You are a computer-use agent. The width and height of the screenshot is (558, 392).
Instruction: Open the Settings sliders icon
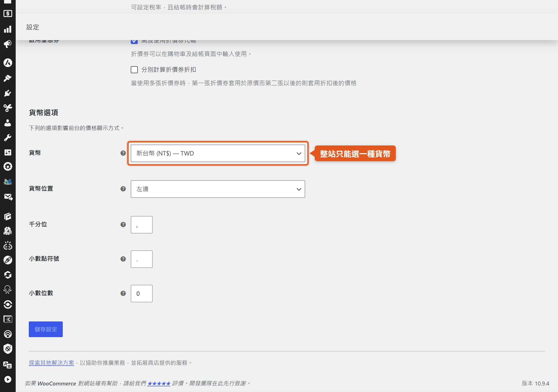pyautogui.click(x=8, y=152)
